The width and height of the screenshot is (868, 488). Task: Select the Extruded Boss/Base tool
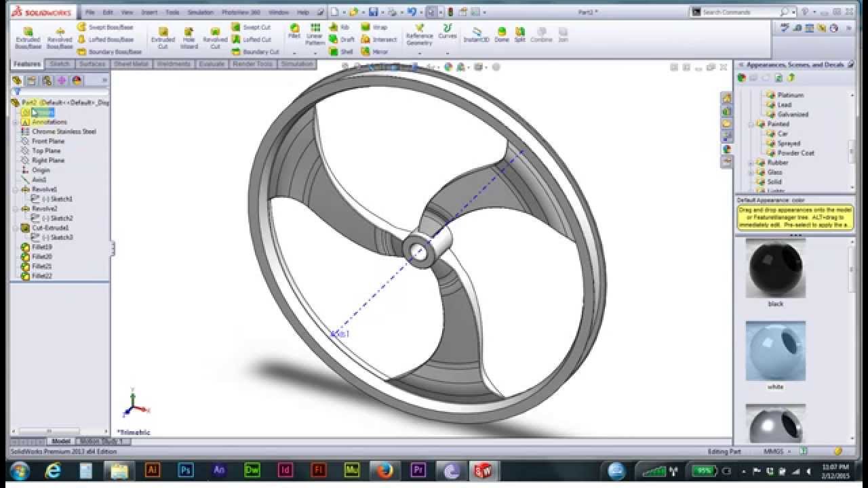(28, 38)
